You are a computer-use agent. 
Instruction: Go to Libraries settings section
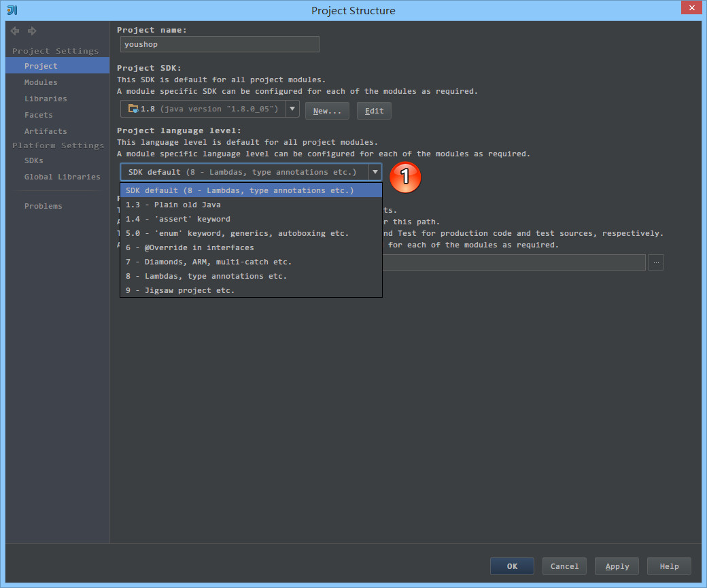(x=46, y=99)
